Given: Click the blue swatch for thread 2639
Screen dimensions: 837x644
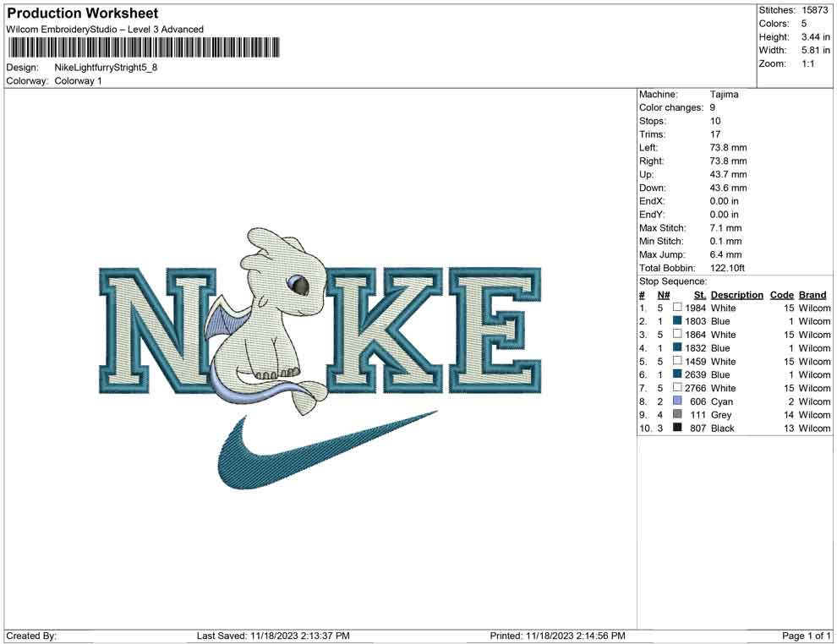Looking at the screenshot, I should (x=677, y=374).
